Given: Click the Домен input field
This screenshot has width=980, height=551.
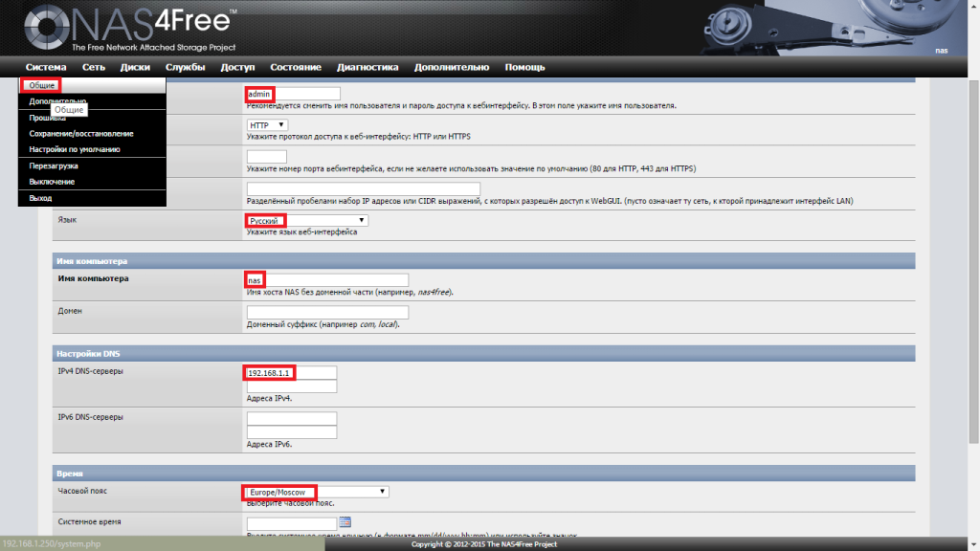Looking at the screenshot, I should tap(326, 313).
